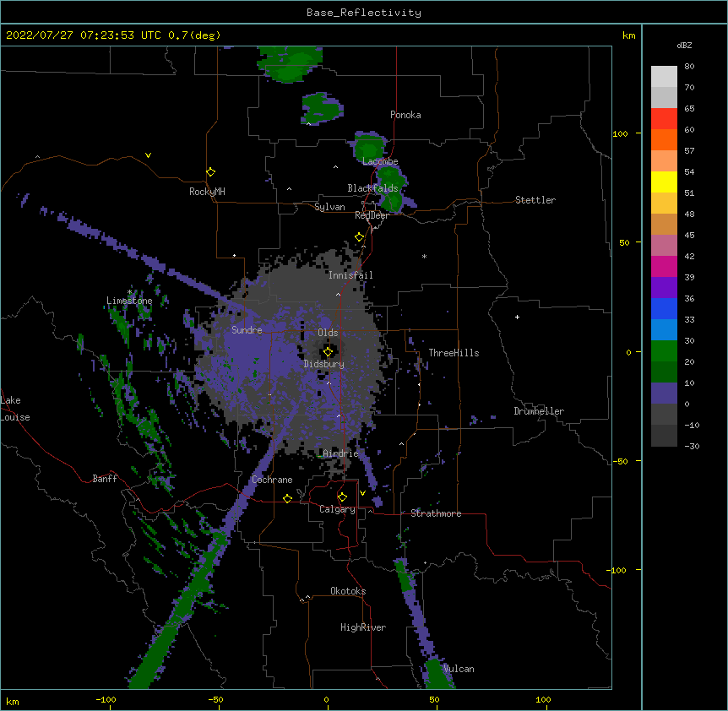
Task: Click the green echo cell north of Lacombe
Action: click(x=370, y=147)
